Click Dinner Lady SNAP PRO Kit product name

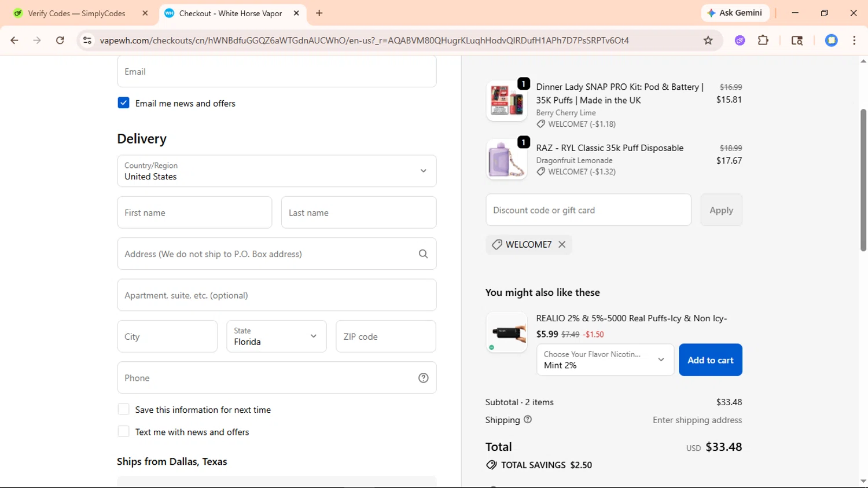(620, 93)
